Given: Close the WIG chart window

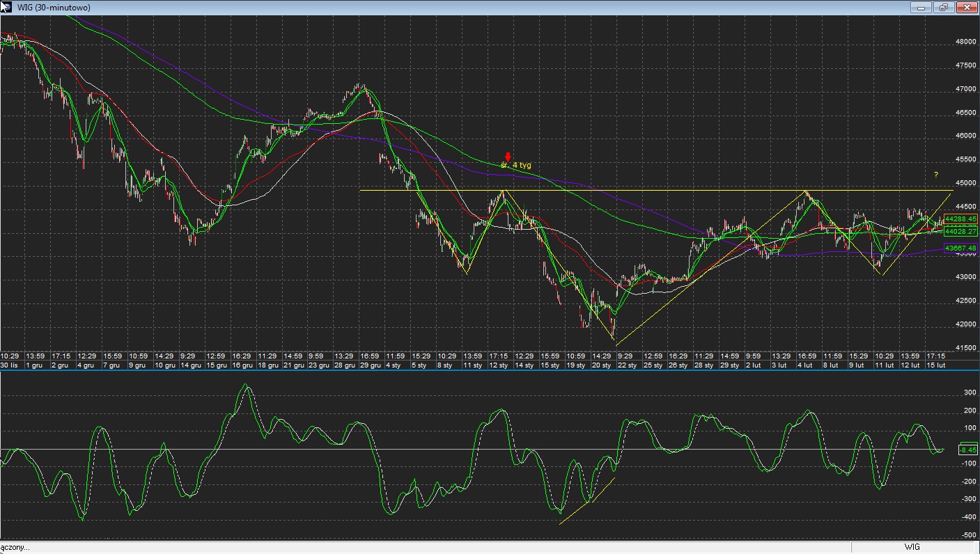Looking at the screenshot, I should [967, 8].
